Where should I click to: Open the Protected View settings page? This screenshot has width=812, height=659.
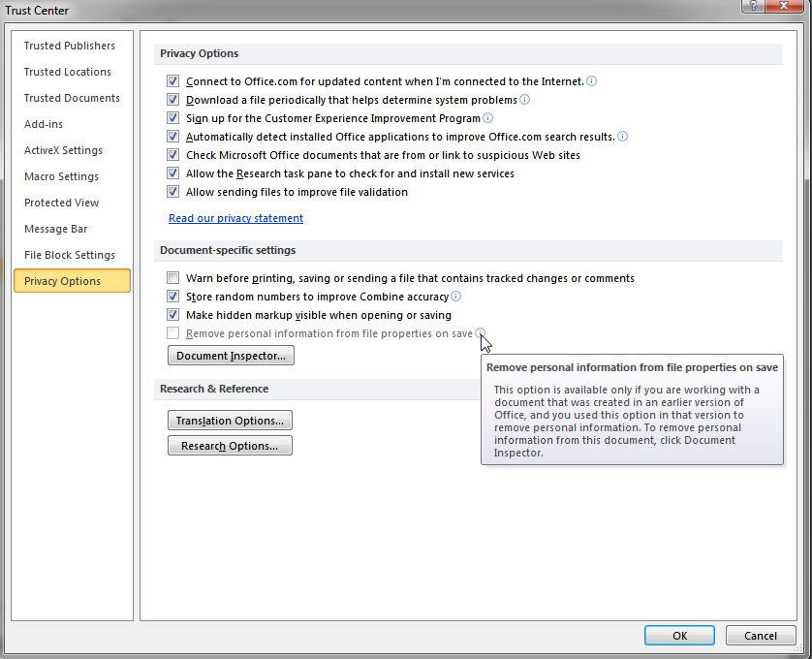[x=61, y=203]
